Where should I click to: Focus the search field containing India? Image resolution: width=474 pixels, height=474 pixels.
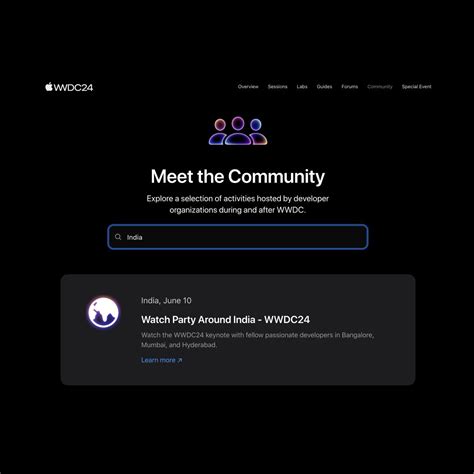(238, 237)
